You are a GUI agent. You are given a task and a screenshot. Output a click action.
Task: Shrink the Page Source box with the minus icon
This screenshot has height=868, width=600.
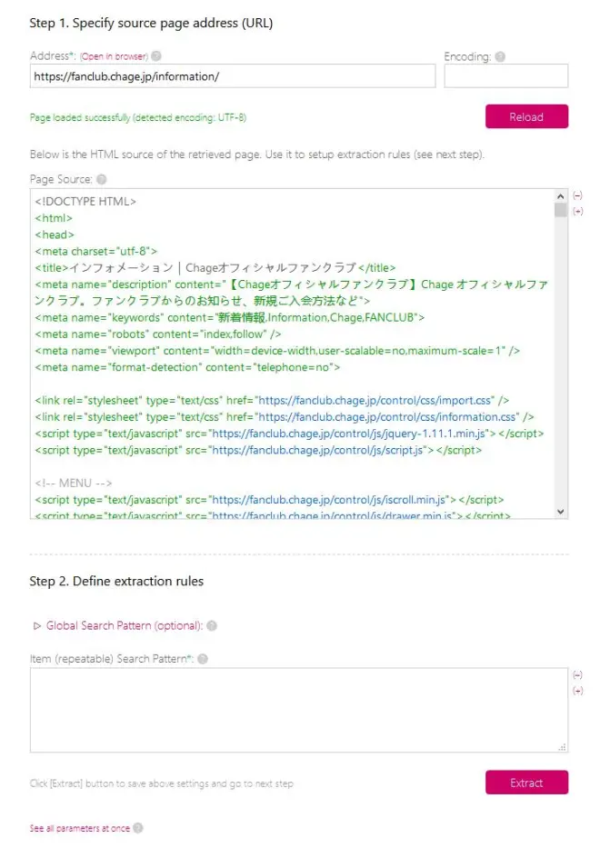coord(577,195)
